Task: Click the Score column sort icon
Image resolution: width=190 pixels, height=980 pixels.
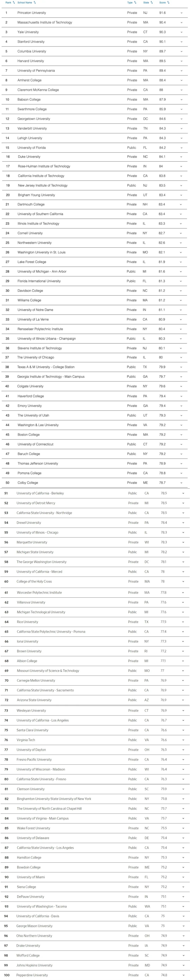Action: click(168, 3)
